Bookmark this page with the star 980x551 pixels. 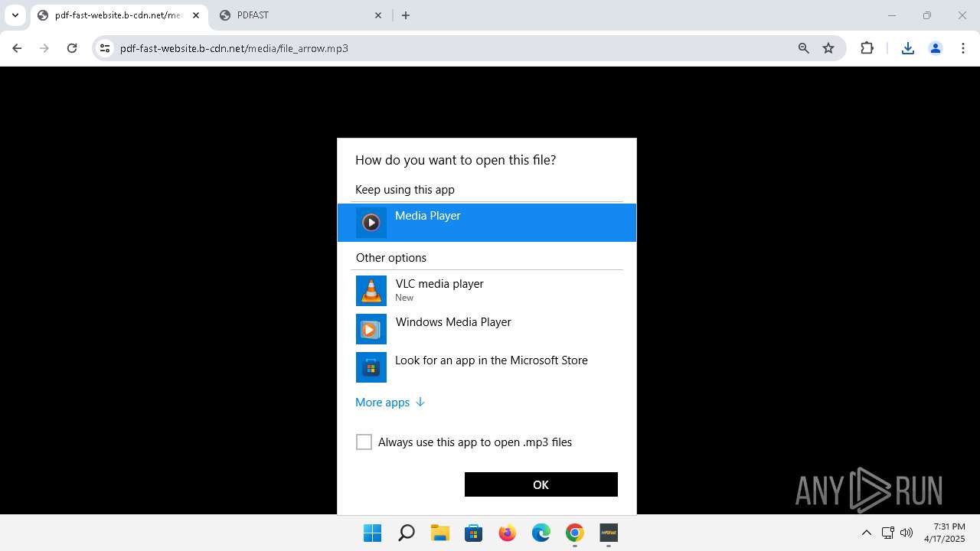tap(828, 48)
